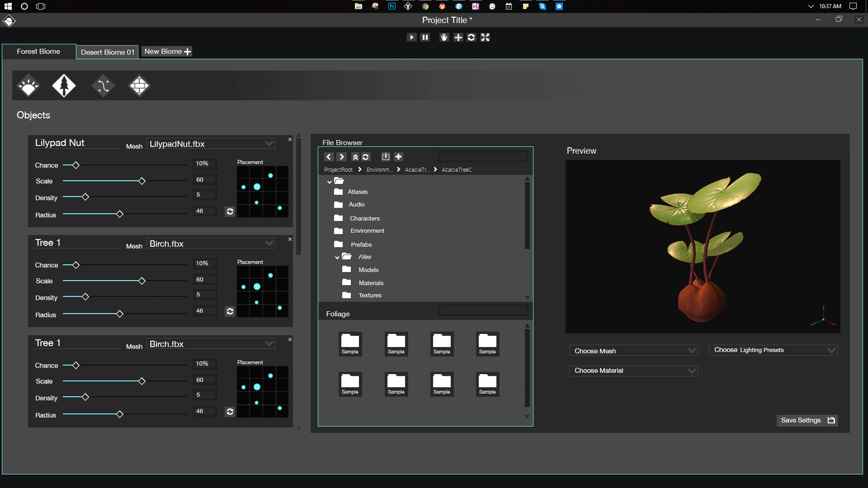
Task: Open the first Sample folder in Foliage
Action: [350, 344]
